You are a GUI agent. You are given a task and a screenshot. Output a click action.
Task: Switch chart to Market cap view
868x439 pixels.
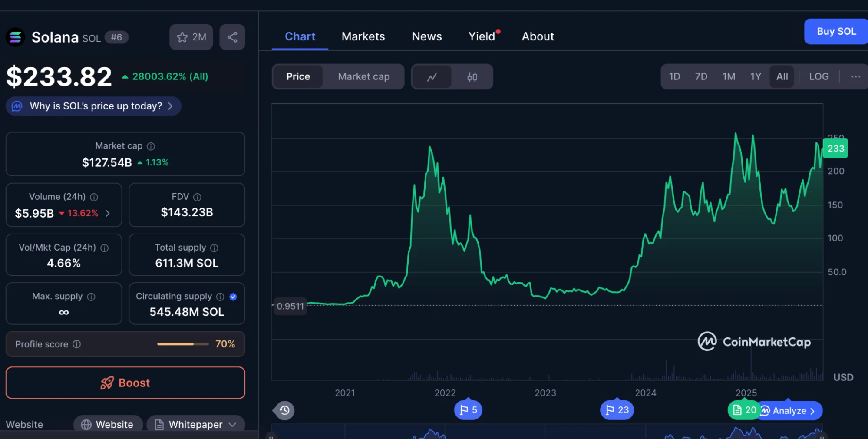[363, 77]
